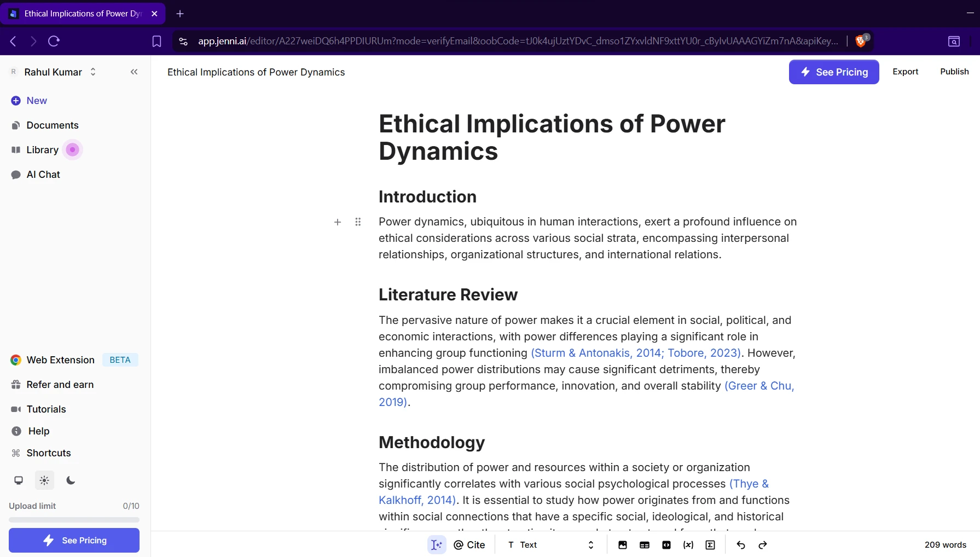Export the document

(906, 72)
